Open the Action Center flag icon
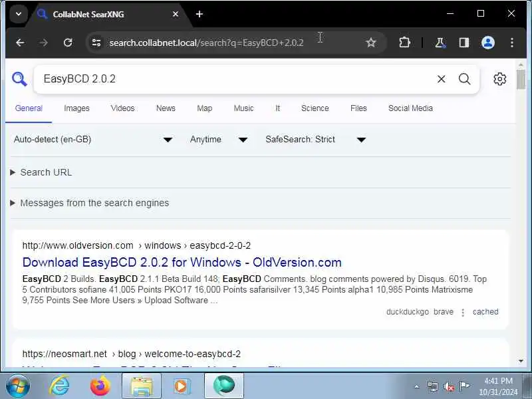This screenshot has width=532, height=399. pos(464,386)
